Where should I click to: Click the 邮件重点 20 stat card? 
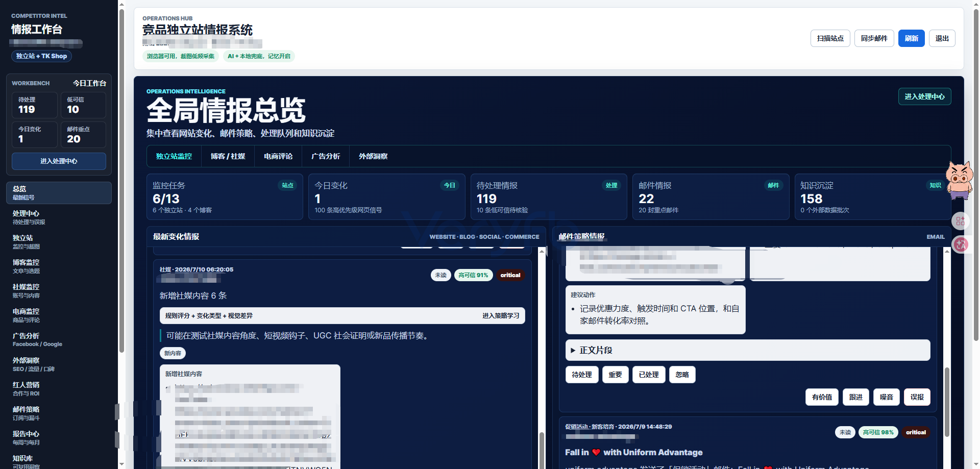(83, 135)
